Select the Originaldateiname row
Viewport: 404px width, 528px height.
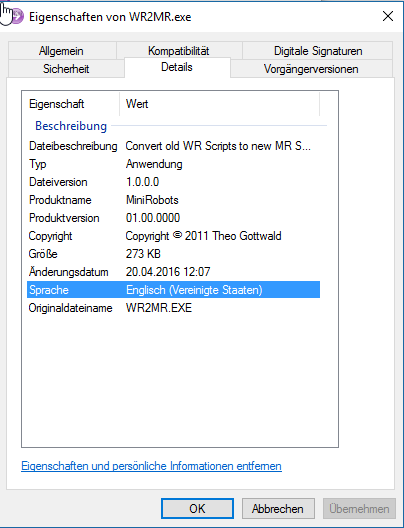[x=173, y=308]
